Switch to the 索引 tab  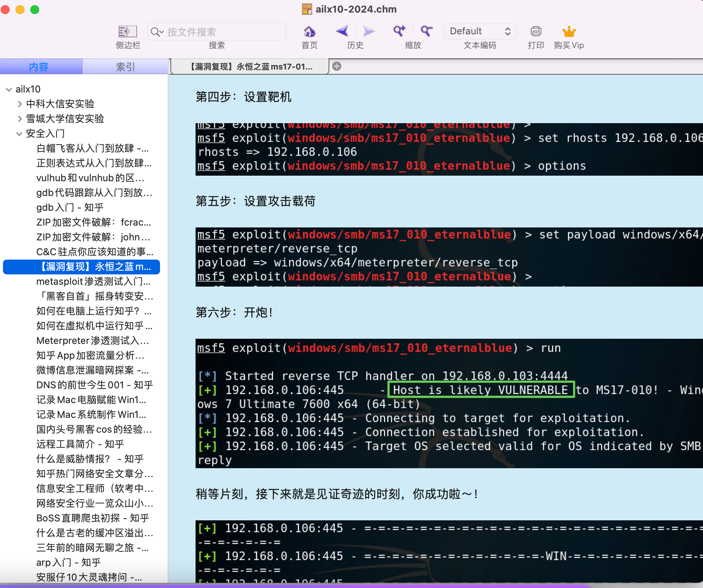click(125, 67)
